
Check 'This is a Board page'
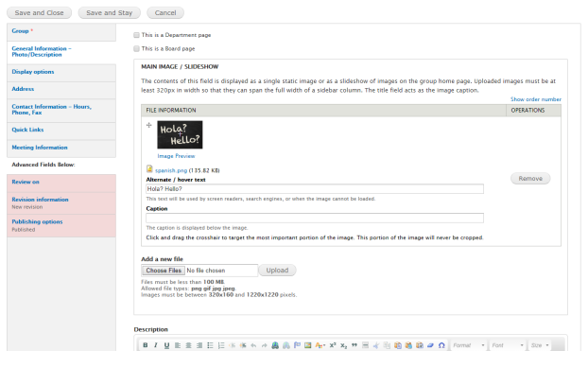[x=136, y=49]
